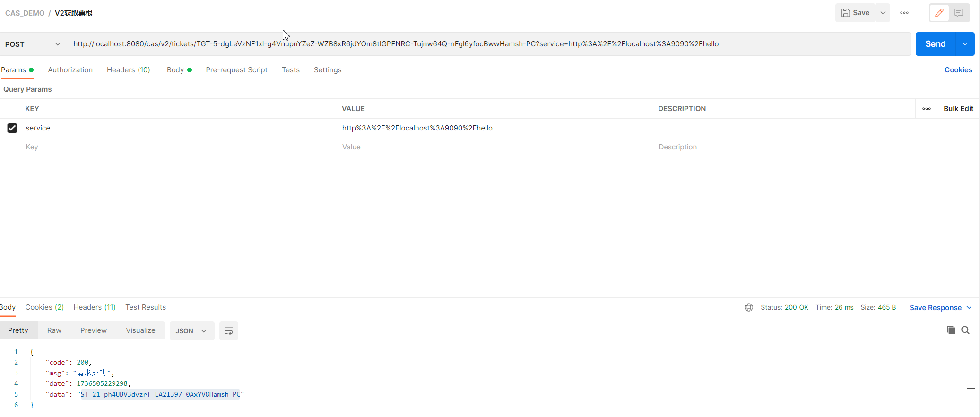Click the empty Value input field
The height and width of the screenshot is (417, 980).
(x=495, y=147)
